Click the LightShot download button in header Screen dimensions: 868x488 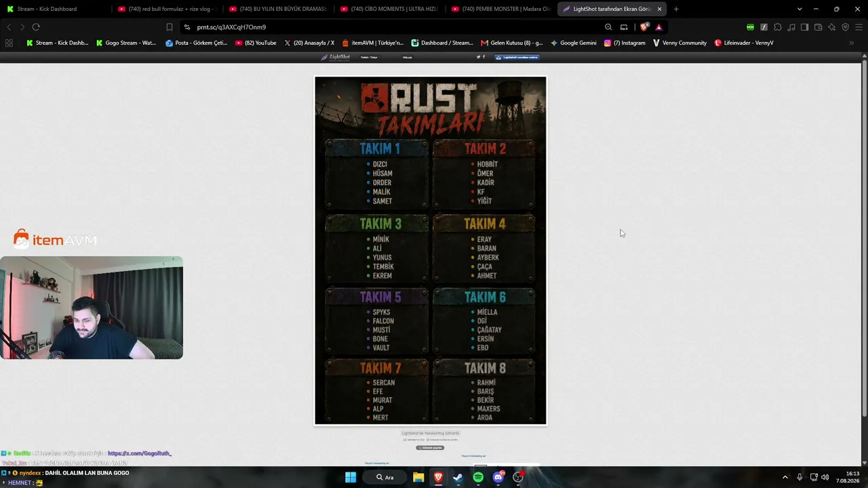(x=517, y=57)
